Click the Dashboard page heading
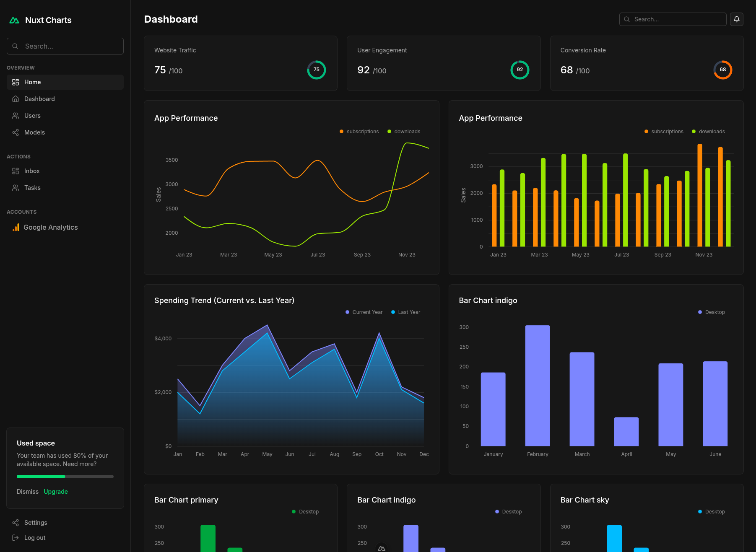The width and height of the screenshot is (756, 552). pos(171,19)
